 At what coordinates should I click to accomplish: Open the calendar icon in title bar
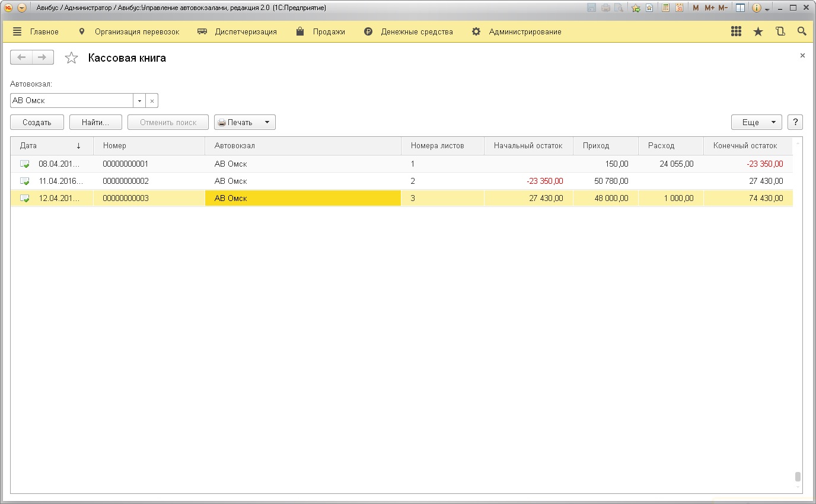pyautogui.click(x=679, y=8)
